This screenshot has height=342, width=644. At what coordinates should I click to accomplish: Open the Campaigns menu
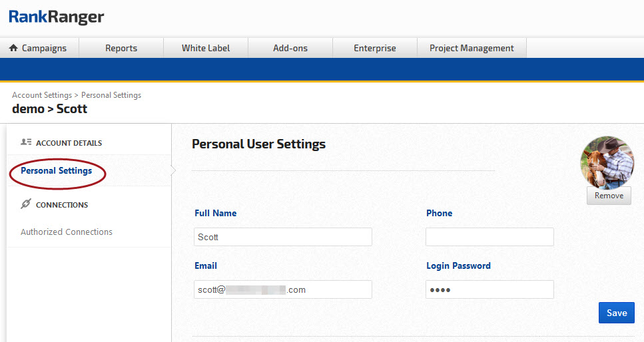point(44,48)
